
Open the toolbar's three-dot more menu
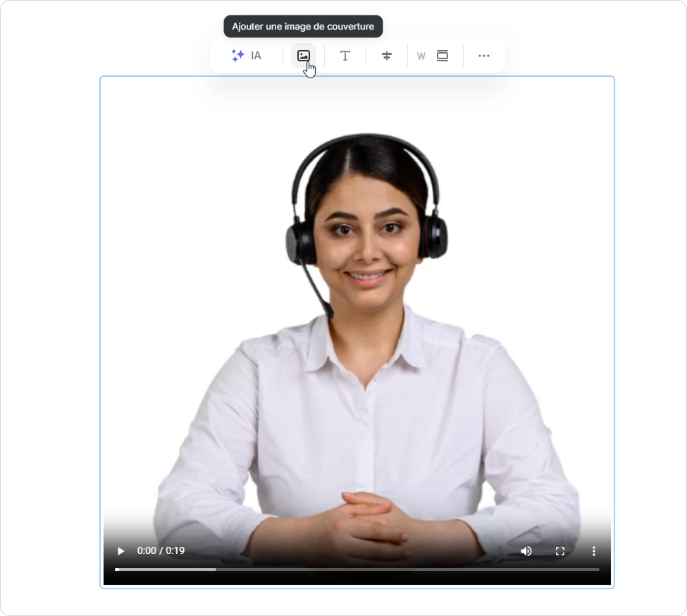[x=484, y=56]
